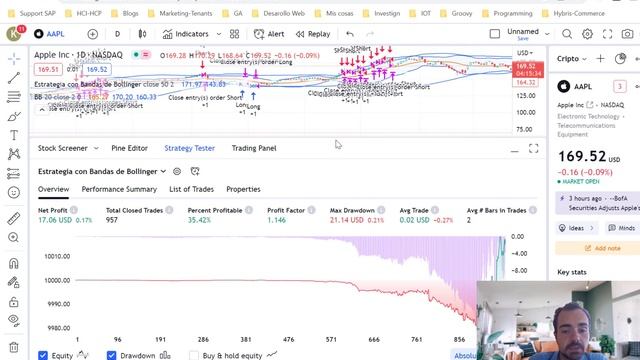
Task: Change the D timeframe interval
Action: pyautogui.click(x=118, y=34)
